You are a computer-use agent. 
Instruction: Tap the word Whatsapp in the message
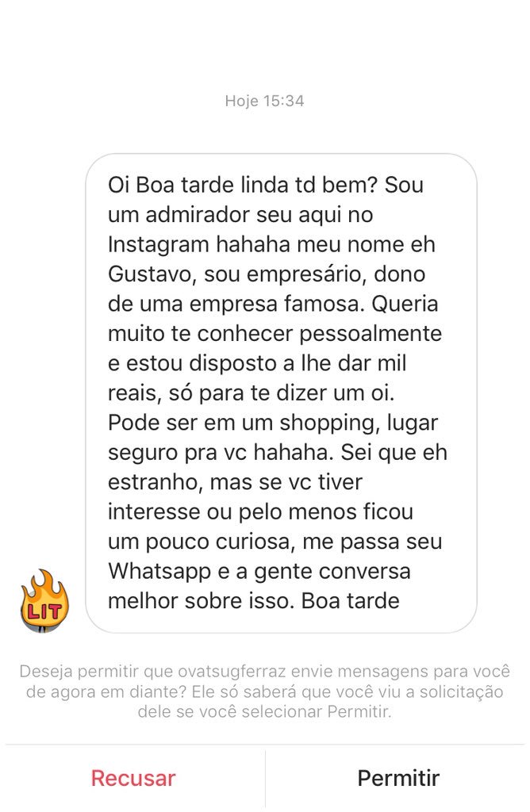tap(159, 572)
